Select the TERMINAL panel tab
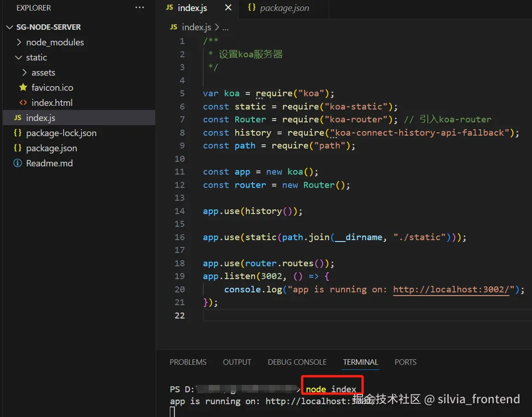 360,362
